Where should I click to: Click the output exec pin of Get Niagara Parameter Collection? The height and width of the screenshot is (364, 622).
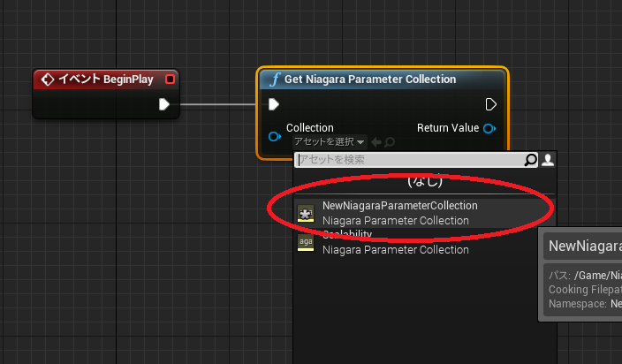click(490, 104)
